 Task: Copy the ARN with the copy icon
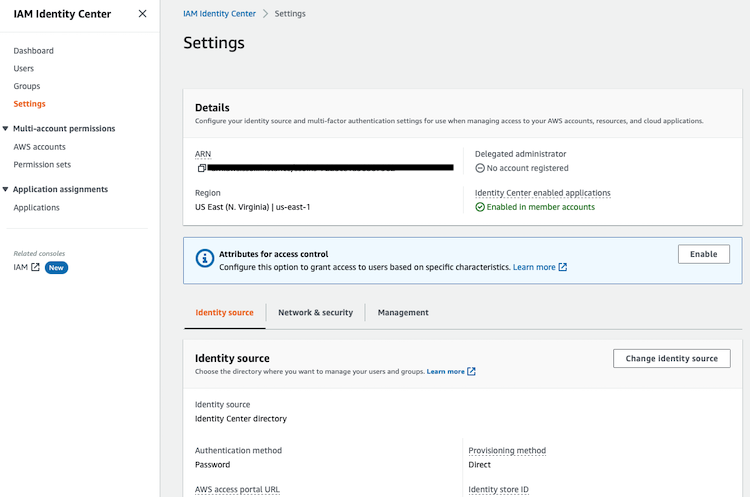[x=201, y=168]
